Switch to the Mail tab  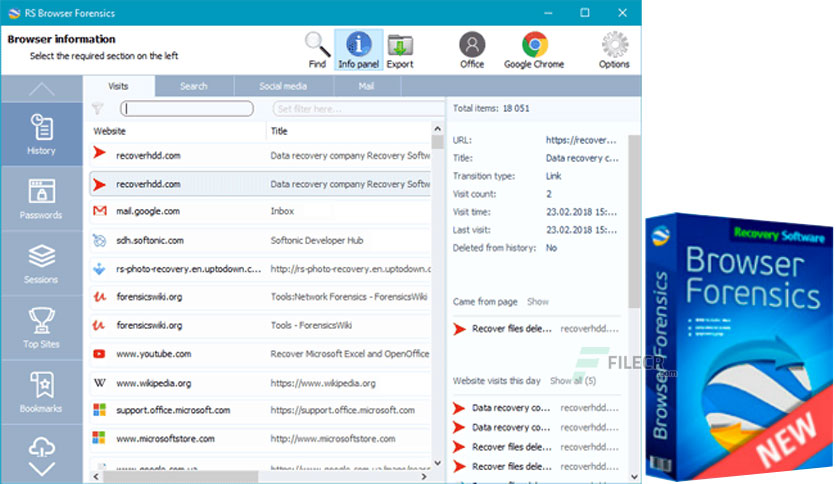point(366,86)
